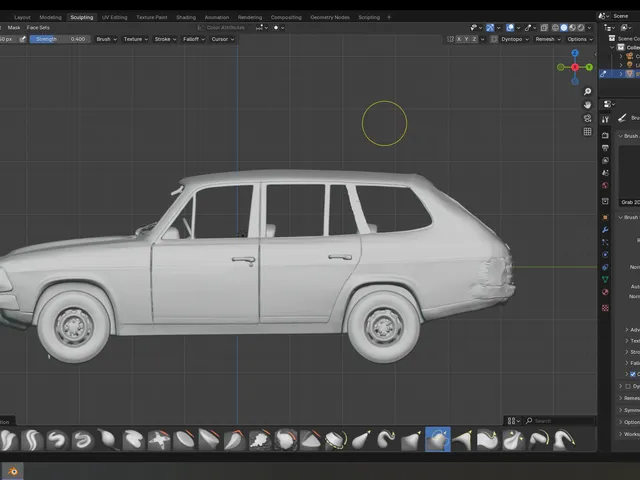The width and height of the screenshot is (640, 480).
Task: Open the Mask menu
Action: 14,28
